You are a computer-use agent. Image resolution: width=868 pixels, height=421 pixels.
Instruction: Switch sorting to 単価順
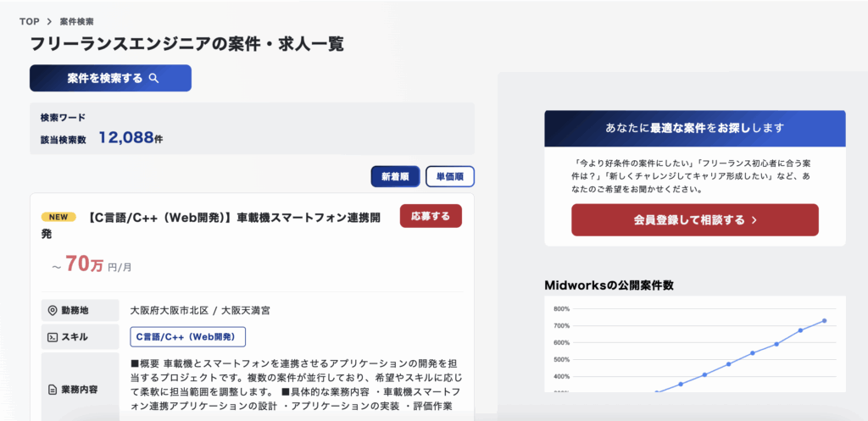pos(450,176)
